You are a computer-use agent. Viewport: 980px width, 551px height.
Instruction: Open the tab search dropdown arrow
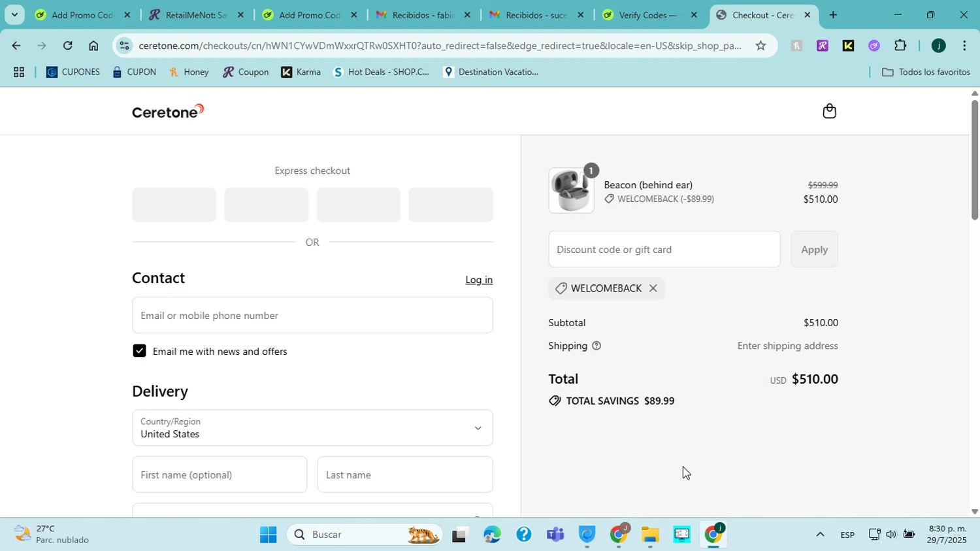pyautogui.click(x=14, y=14)
